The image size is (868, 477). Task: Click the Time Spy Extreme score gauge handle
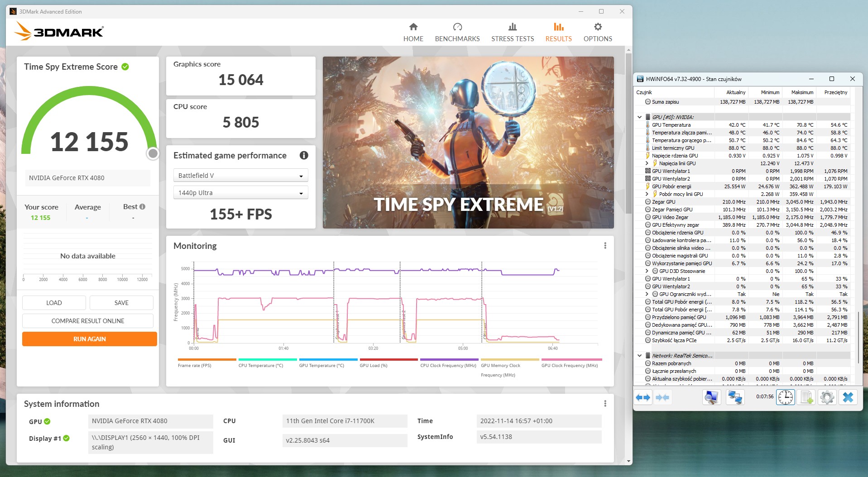pos(152,153)
